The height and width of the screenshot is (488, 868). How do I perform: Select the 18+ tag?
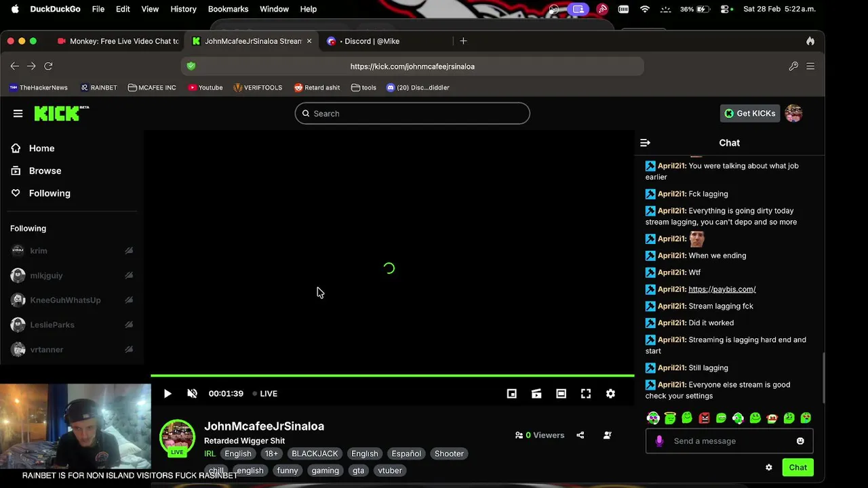pos(271,454)
